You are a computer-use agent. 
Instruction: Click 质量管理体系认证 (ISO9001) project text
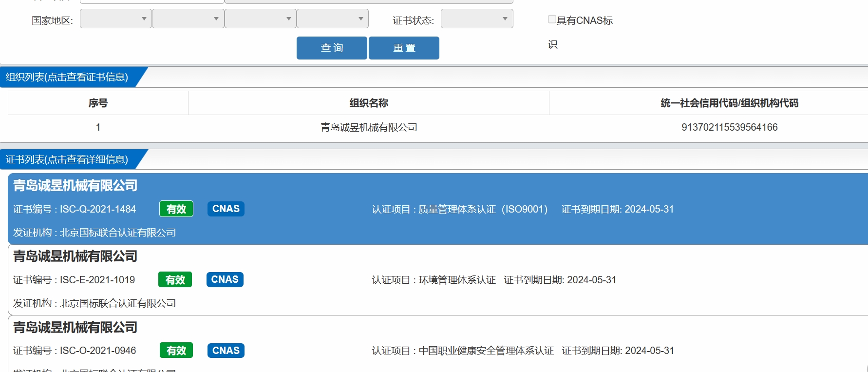[x=483, y=209]
